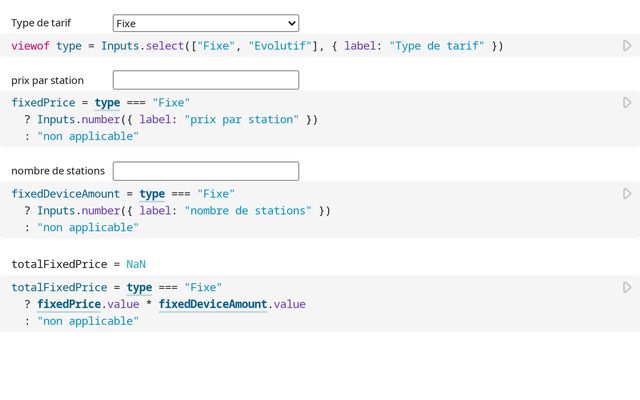Open the Type de tarif dropdown
This screenshot has height=400, width=640.
point(205,23)
